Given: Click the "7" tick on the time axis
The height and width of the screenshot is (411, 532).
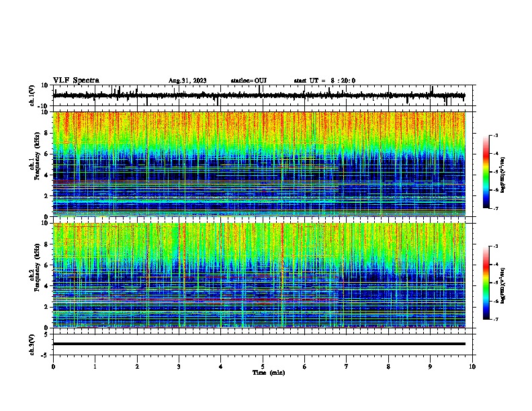Looking at the screenshot, I should tap(347, 367).
